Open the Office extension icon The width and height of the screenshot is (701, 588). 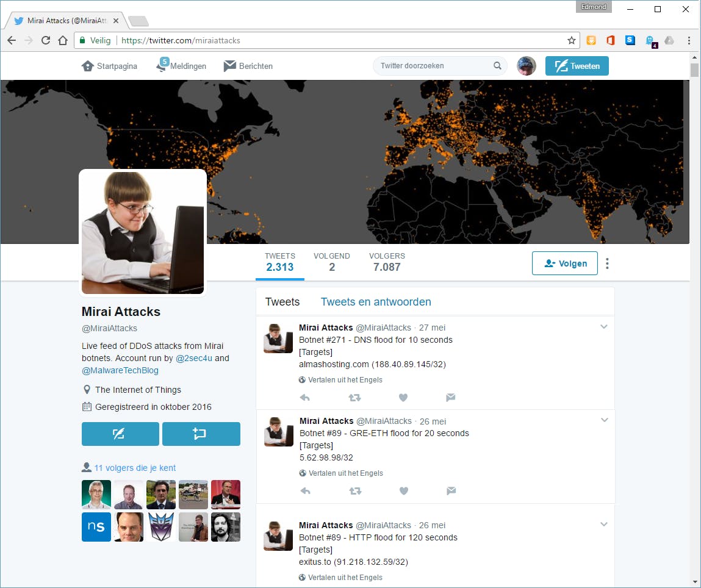[x=610, y=40]
